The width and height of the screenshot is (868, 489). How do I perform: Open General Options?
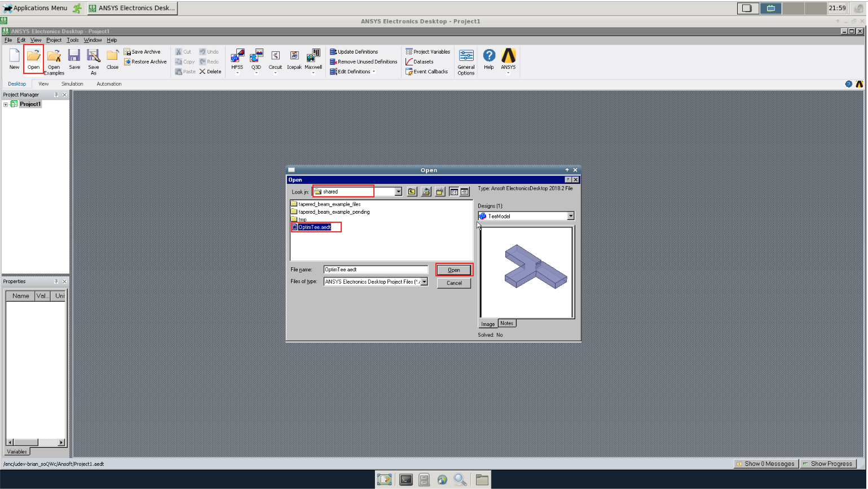pyautogui.click(x=466, y=61)
